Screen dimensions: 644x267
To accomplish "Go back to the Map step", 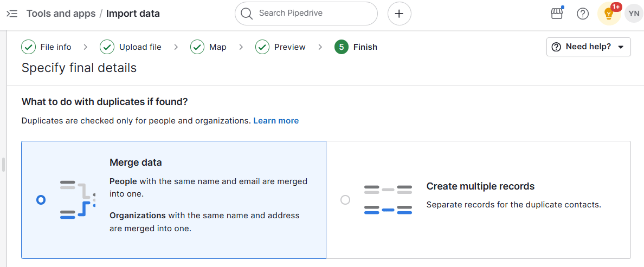I will pyautogui.click(x=208, y=47).
